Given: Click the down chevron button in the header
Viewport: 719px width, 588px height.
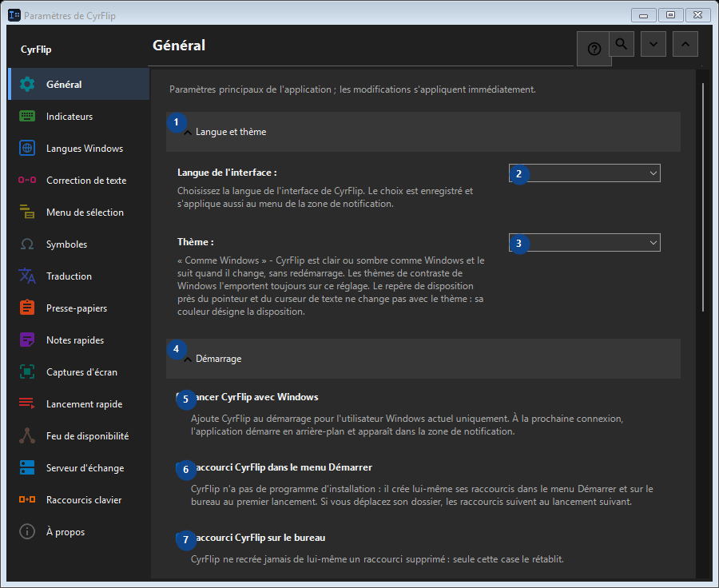Looking at the screenshot, I should [x=653, y=44].
